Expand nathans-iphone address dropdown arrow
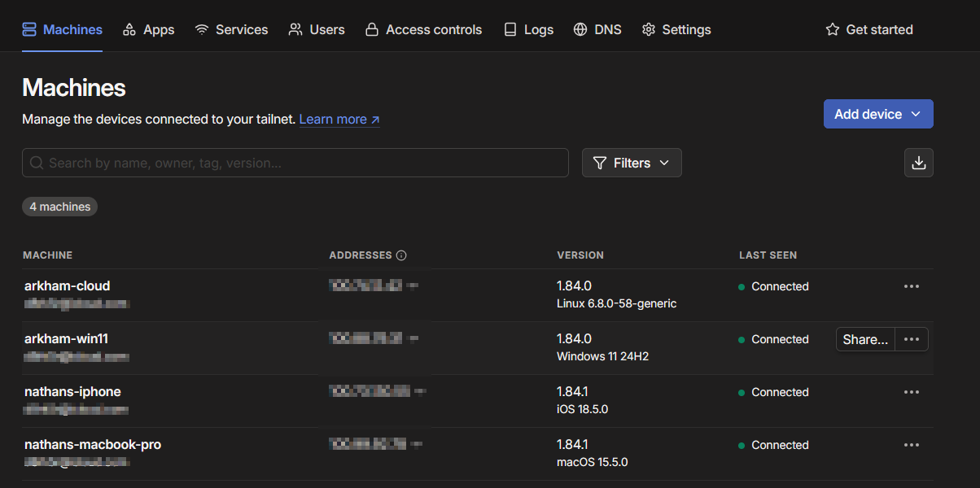Screen dimensions: 980x488 (x=419, y=392)
